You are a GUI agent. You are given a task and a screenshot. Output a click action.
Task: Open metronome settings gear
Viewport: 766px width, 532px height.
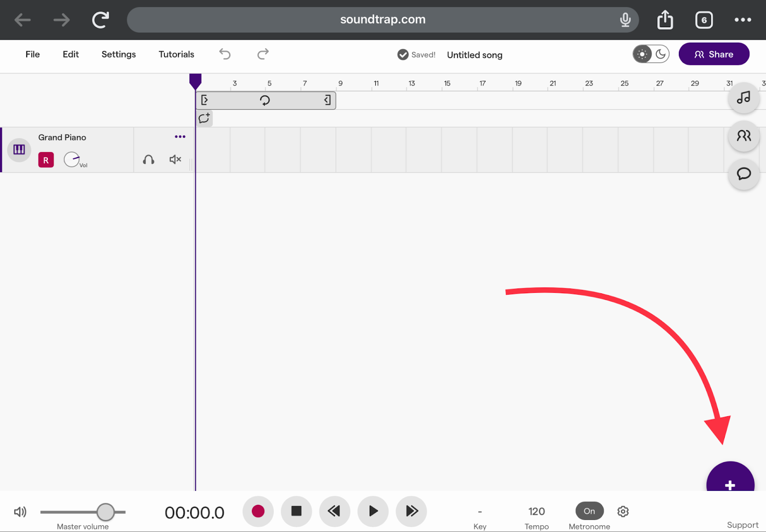point(623,511)
